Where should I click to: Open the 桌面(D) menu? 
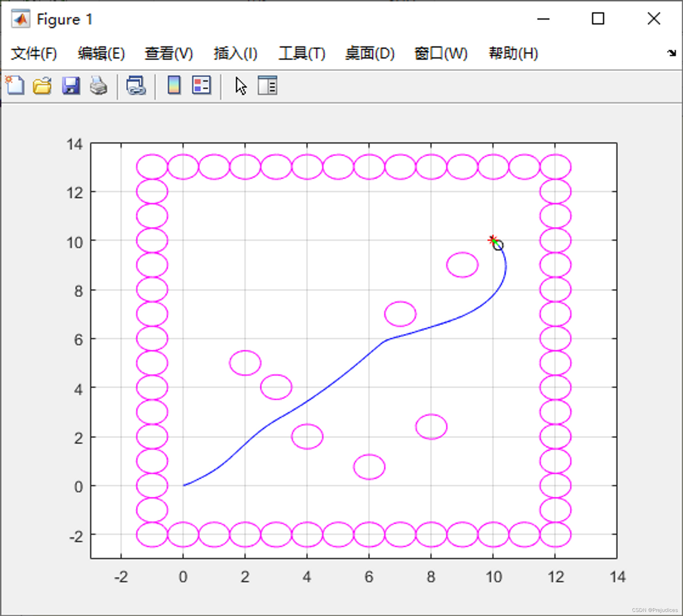[370, 54]
